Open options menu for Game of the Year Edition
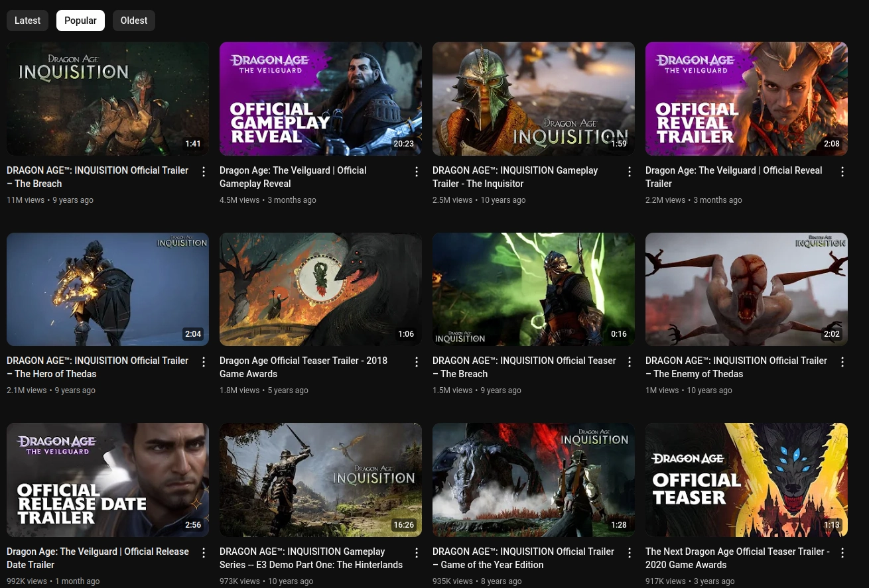The width and height of the screenshot is (869, 588). tap(630, 553)
